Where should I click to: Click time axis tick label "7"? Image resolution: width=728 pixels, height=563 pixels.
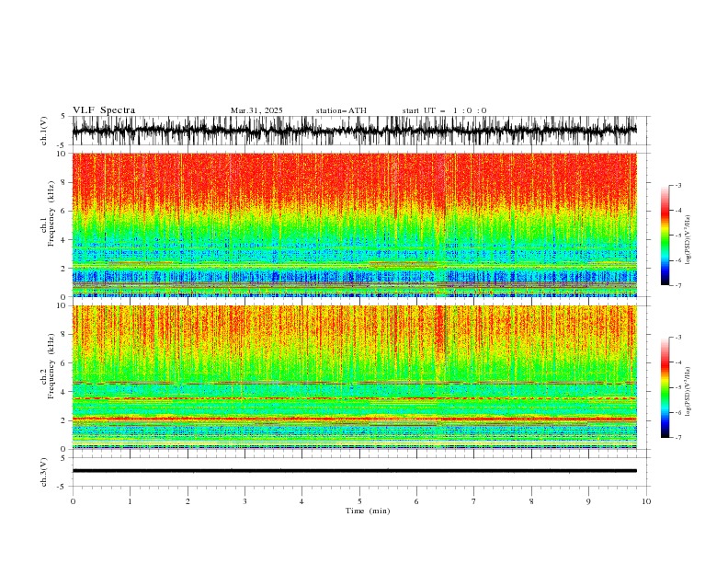pyautogui.click(x=474, y=501)
